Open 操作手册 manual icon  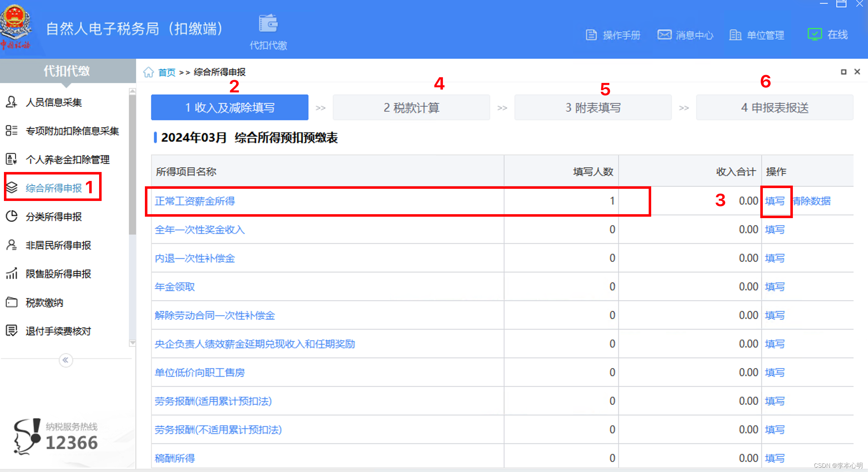click(x=591, y=35)
